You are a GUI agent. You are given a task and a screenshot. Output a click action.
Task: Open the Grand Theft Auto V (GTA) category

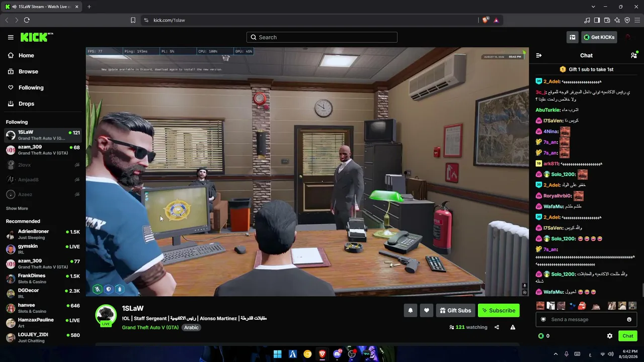[x=150, y=327]
